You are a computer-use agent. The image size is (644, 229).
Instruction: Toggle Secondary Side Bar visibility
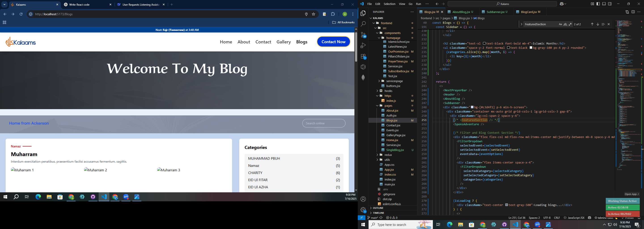pos(610,4)
